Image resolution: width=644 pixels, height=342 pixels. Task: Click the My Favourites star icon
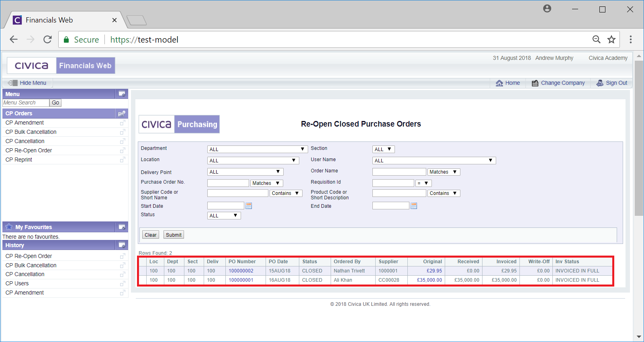click(x=9, y=227)
